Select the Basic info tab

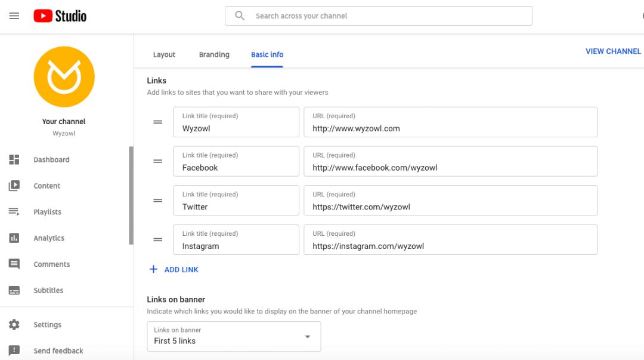tap(267, 55)
